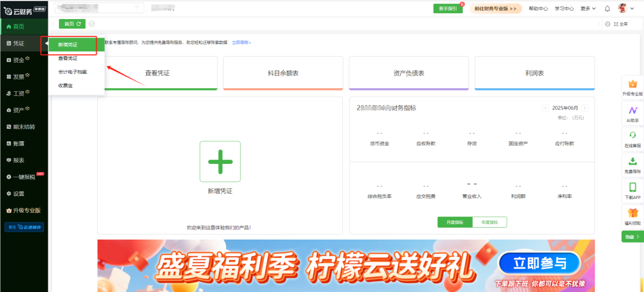Viewport: 644px width, 292px height.
Task: Open the tab list dropdown circle
Action: 92,24
